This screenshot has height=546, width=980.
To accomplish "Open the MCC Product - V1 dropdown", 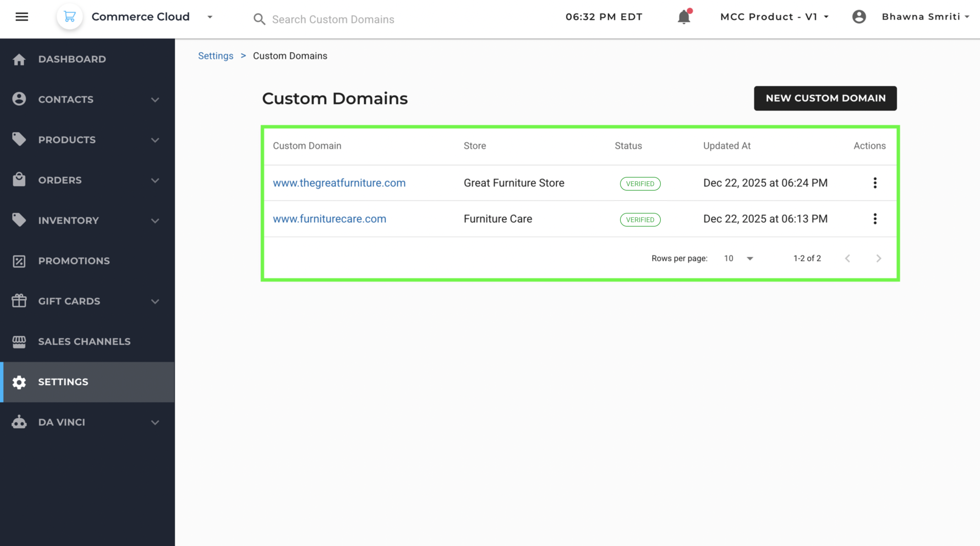I will point(774,17).
